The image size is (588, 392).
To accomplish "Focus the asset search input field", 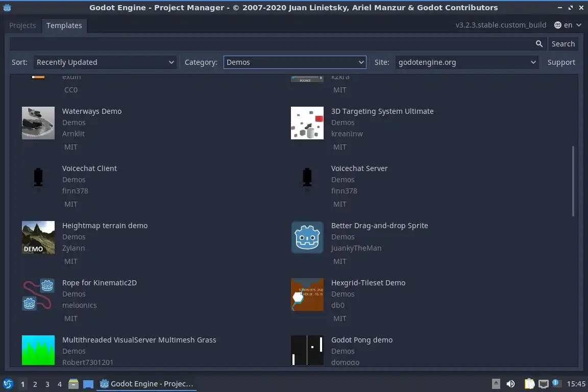I will pyautogui.click(x=278, y=44).
